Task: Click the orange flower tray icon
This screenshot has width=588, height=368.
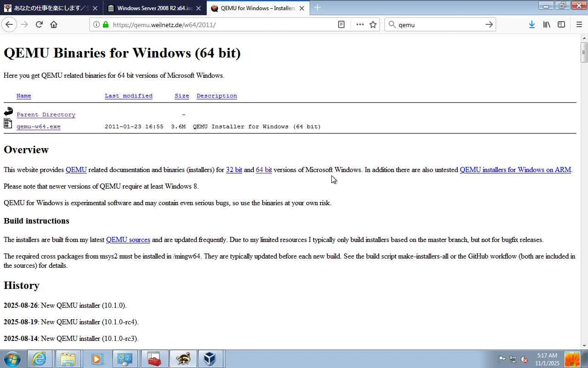Action: [x=572, y=359]
